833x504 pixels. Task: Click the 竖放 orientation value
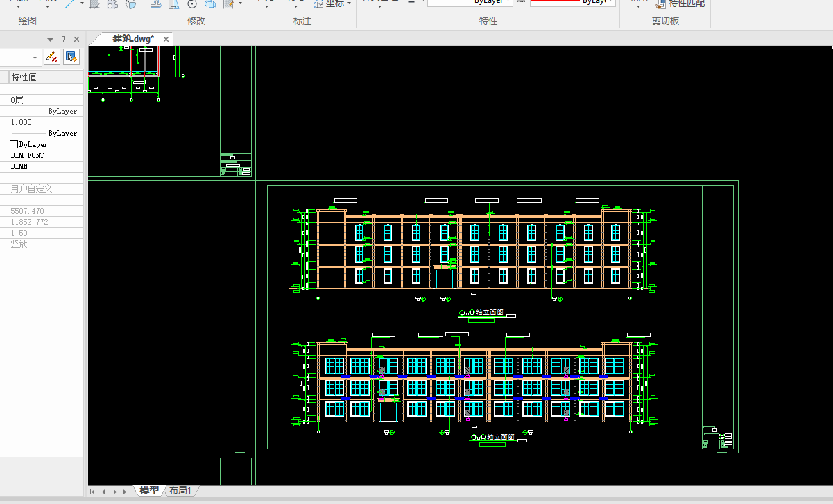click(x=45, y=244)
